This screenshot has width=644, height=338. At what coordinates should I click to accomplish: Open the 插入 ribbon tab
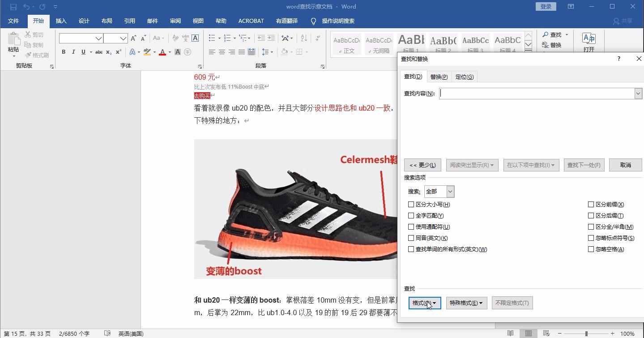pos(61,21)
